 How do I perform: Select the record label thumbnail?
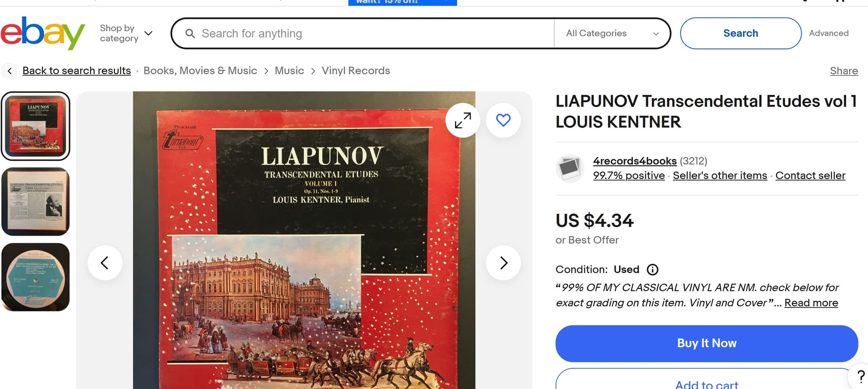36,277
